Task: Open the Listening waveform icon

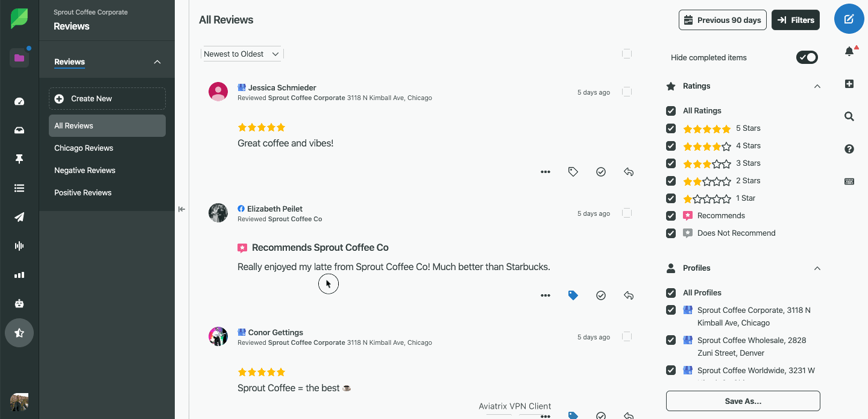Action: click(x=19, y=245)
